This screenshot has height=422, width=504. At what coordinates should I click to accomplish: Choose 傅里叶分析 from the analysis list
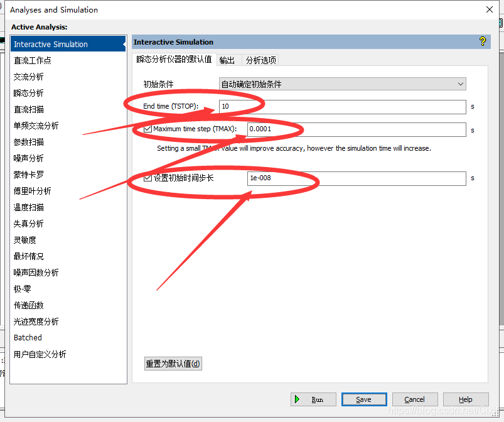33,191
